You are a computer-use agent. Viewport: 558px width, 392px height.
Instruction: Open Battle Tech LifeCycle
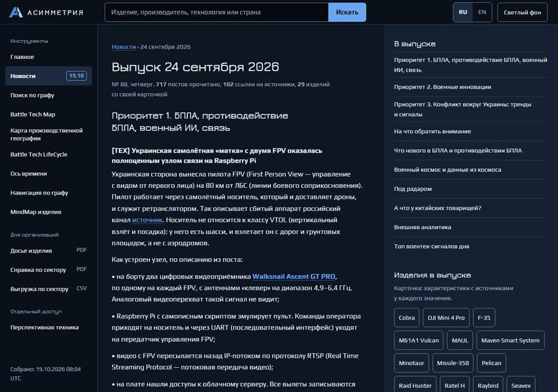click(x=49, y=154)
